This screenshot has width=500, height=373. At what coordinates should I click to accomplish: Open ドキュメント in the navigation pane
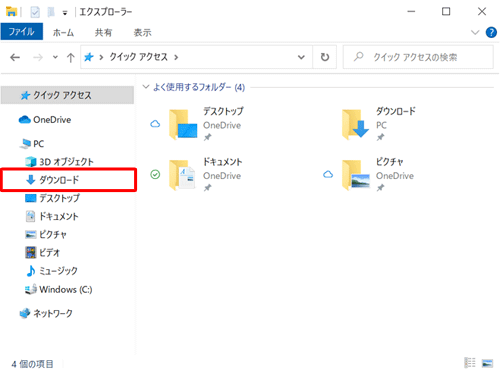(x=52, y=216)
